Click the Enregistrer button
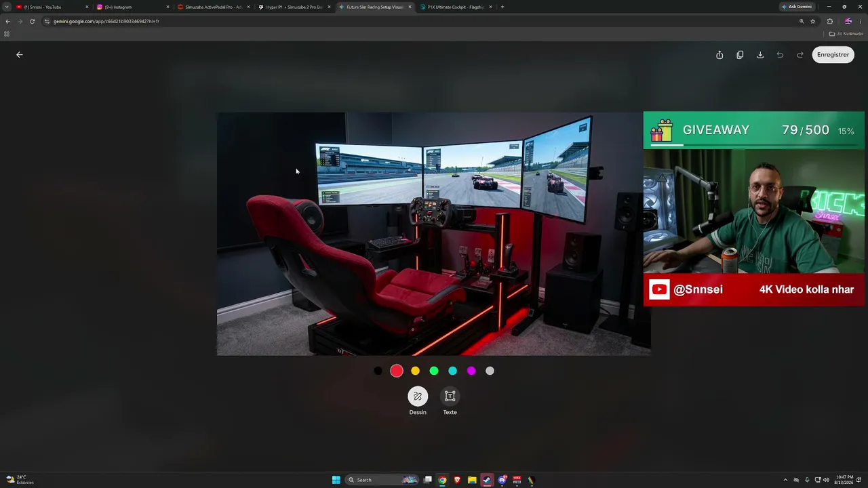 (833, 55)
